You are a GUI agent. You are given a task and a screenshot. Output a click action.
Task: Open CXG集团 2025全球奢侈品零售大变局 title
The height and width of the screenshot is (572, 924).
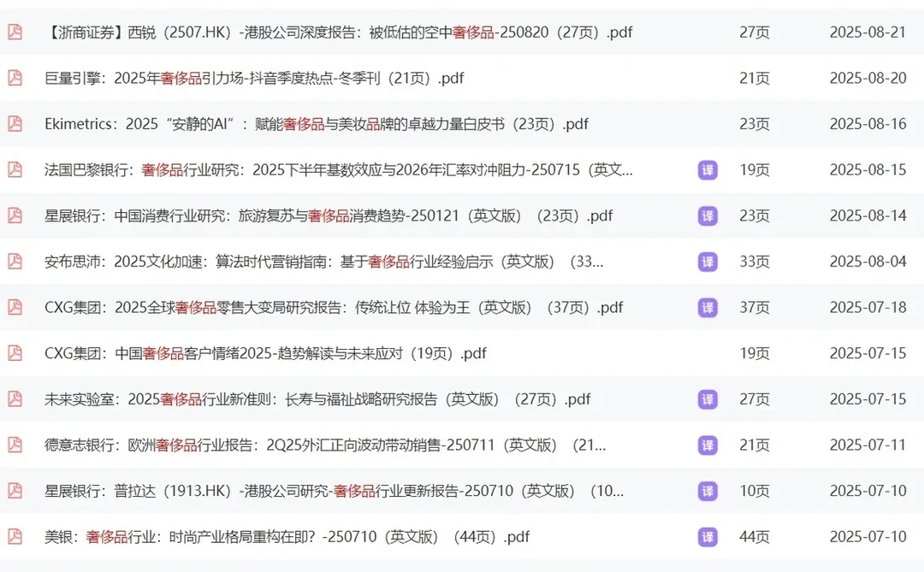pyautogui.click(x=334, y=307)
